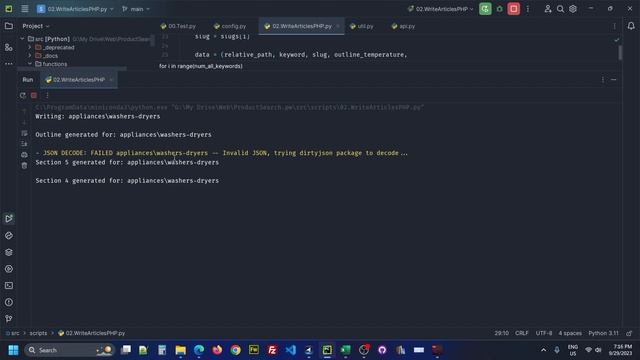The image size is (640, 360).
Task: Click the Windows taskbar Search box
Action: (69, 350)
